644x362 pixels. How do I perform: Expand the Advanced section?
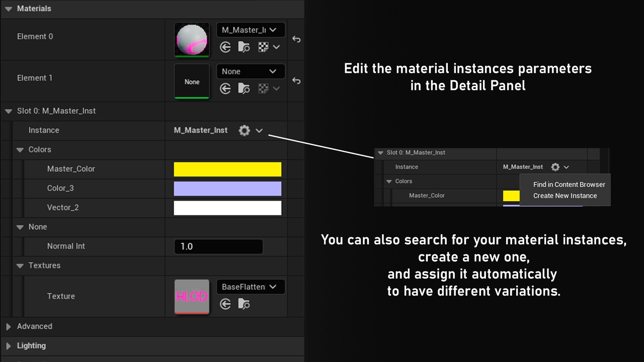(9, 327)
